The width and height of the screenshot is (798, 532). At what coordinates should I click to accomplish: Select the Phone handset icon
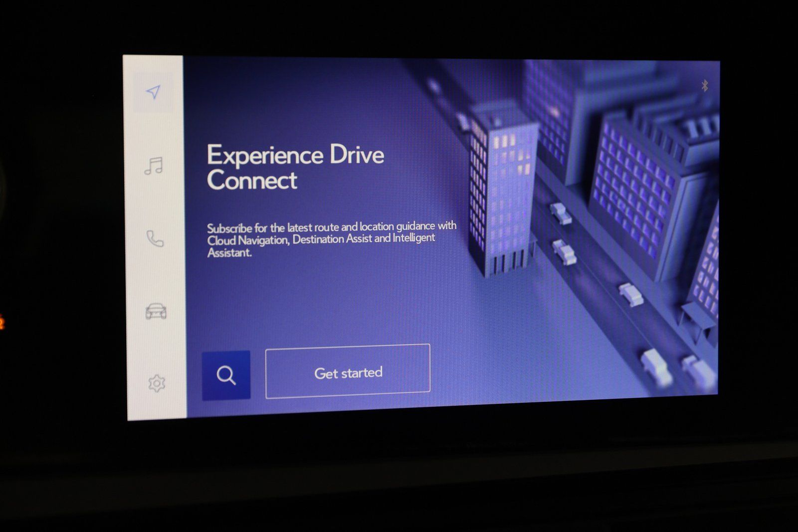click(x=155, y=238)
